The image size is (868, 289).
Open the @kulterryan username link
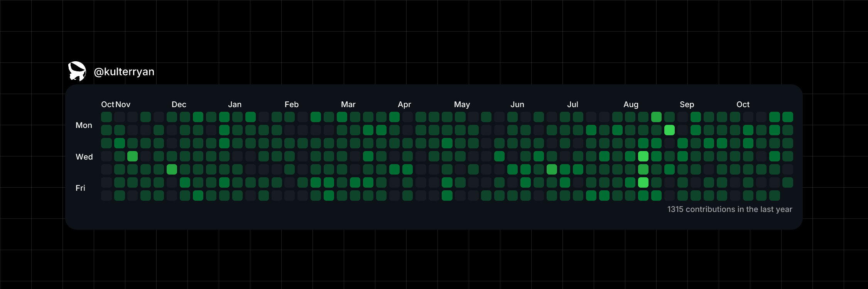(124, 72)
